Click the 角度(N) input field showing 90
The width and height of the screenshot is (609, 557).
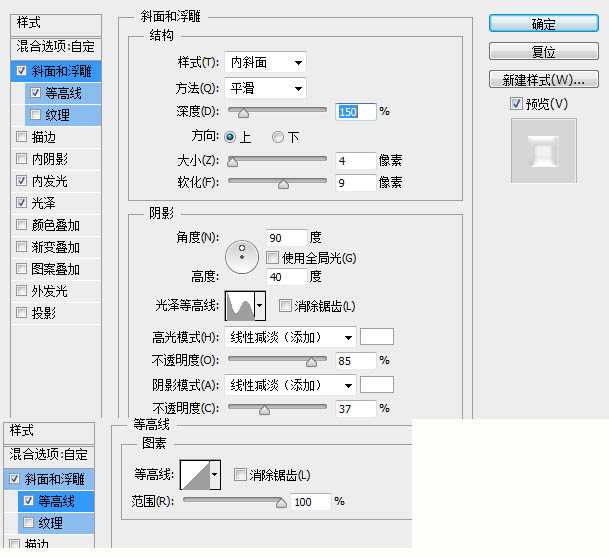[x=286, y=238]
